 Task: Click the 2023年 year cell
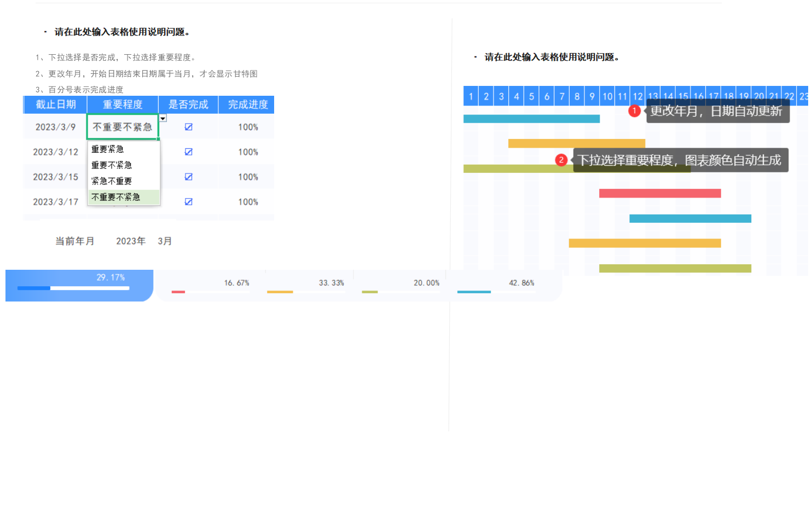[131, 241]
